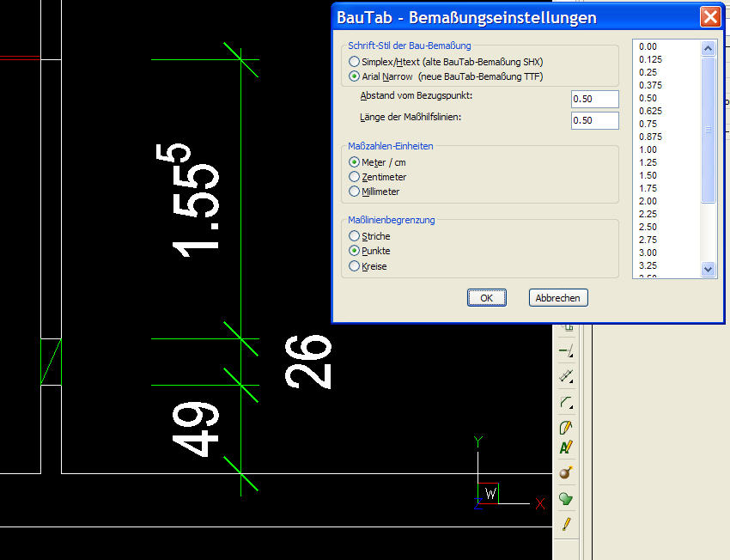The width and height of the screenshot is (730, 560).
Task: Click the value list scroll down arrow
Action: 709,269
